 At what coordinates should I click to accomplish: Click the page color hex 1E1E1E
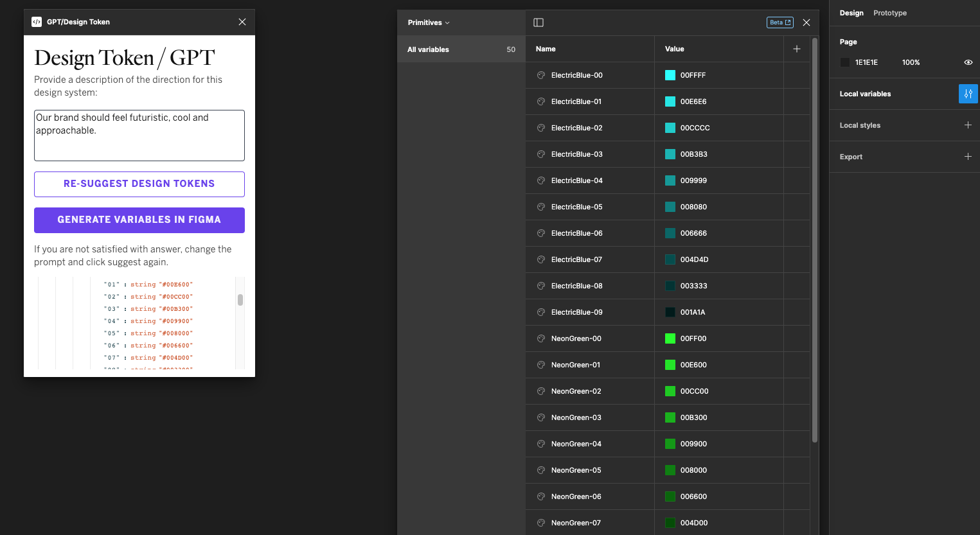pyautogui.click(x=866, y=62)
